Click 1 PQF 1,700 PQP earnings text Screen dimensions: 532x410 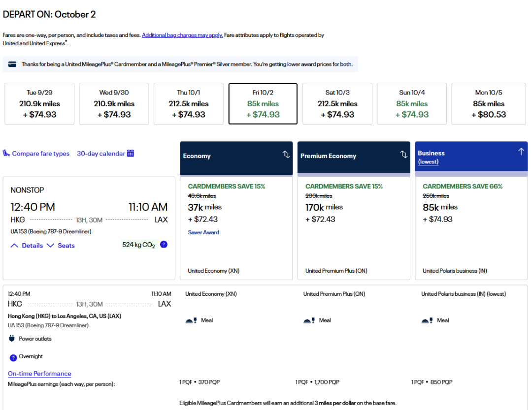[x=317, y=382]
